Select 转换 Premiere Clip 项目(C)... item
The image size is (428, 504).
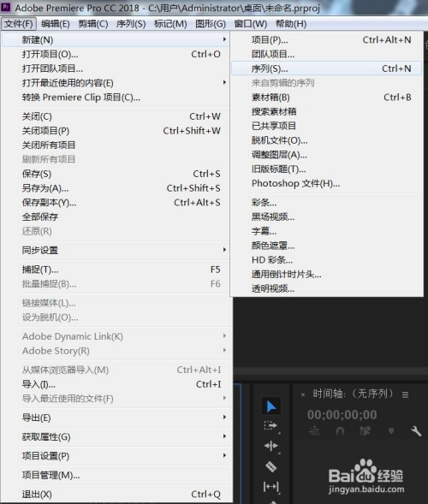[116, 97]
